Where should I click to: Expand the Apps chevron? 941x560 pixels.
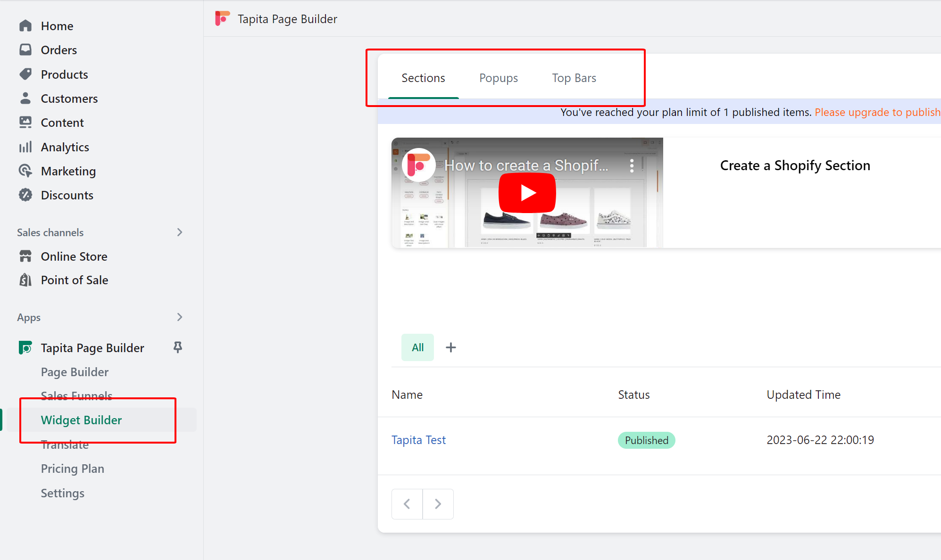click(x=179, y=317)
